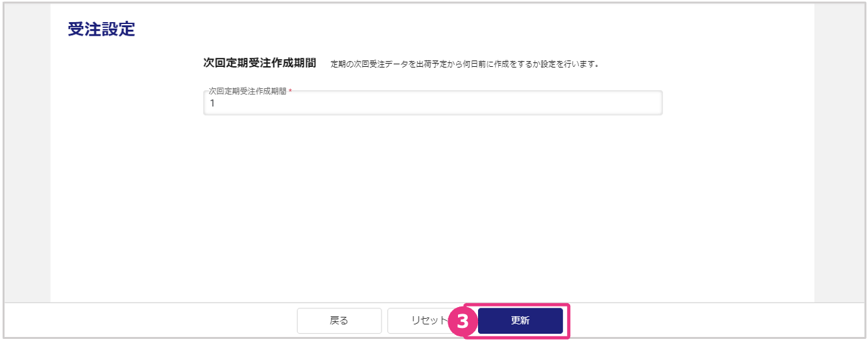Screen dimensions: 868x348
Task: Click the footer area left of 戻る
Action: pos(151,320)
